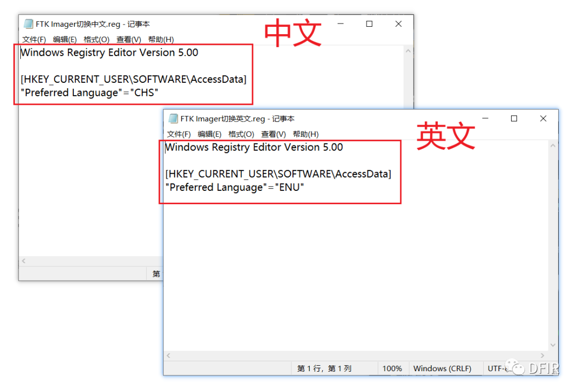Click scroll-up arrow in English reg window
This screenshot has height=392, width=578.
pos(553,146)
